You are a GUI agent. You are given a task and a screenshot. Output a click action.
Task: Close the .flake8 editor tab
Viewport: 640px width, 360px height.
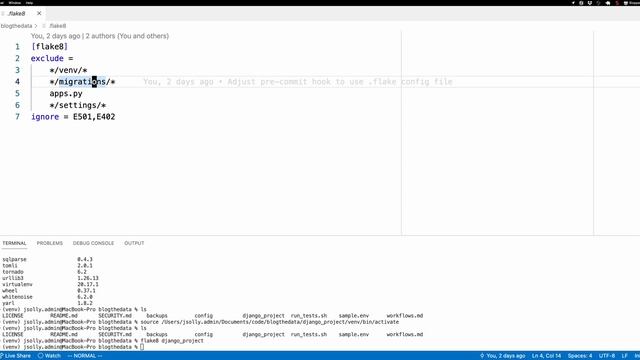39,13
